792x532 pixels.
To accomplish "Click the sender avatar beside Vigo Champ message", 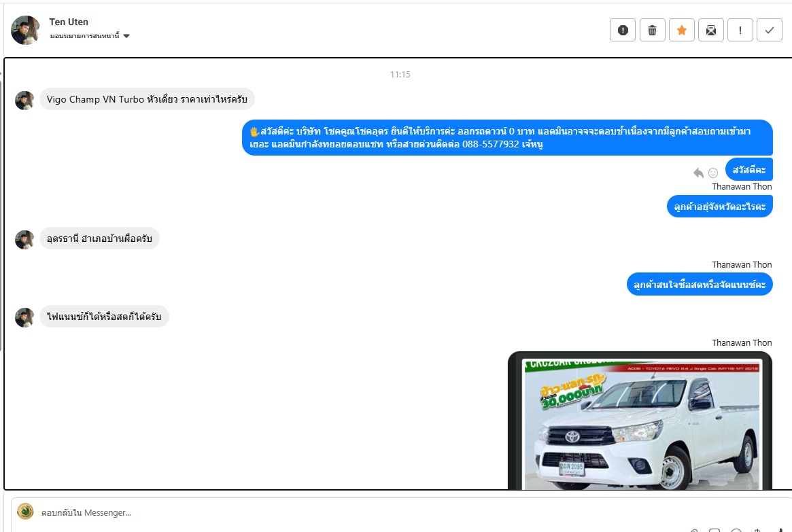I will (x=24, y=101).
